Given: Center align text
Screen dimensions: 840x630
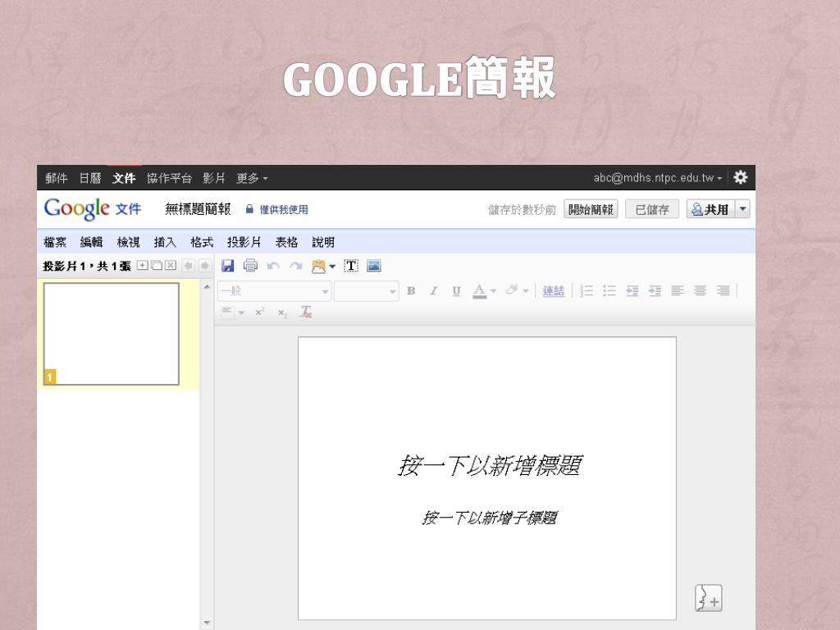Looking at the screenshot, I should (x=701, y=291).
